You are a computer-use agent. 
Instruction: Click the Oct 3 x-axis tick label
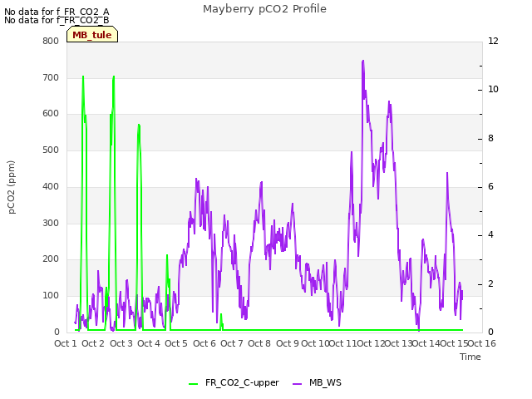pyautogui.click(x=121, y=343)
